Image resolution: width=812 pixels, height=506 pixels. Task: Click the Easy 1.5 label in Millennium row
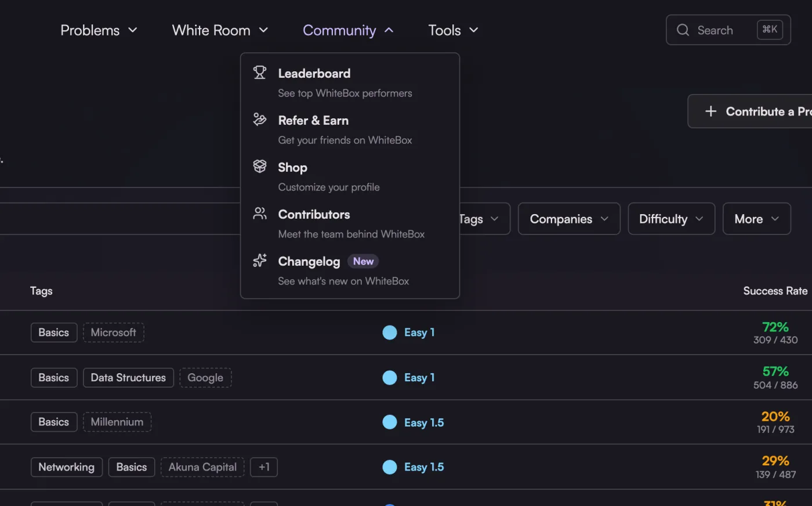point(424,422)
